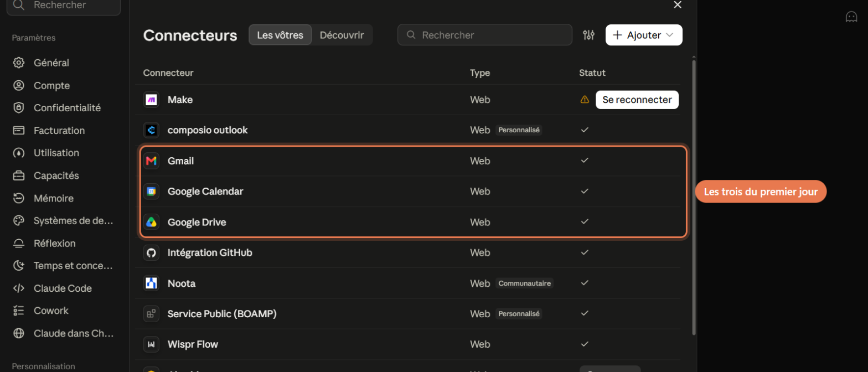868x372 pixels.
Task: Select the Google Calendar connector name
Action: click(205, 192)
